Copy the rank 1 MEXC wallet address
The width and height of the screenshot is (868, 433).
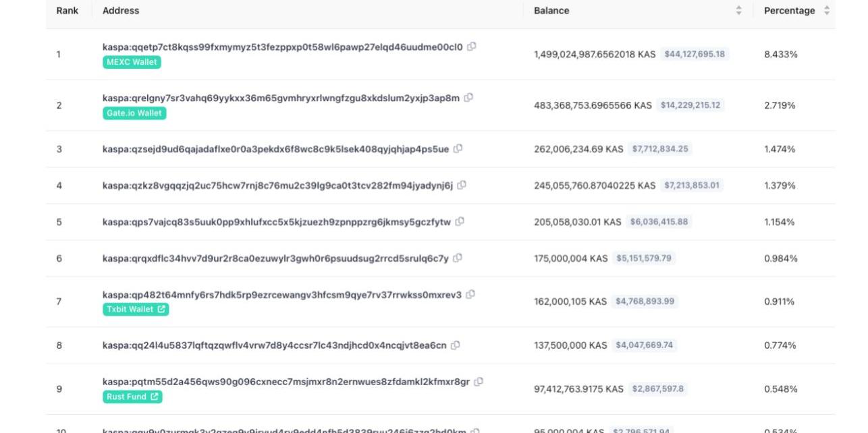pos(472,47)
